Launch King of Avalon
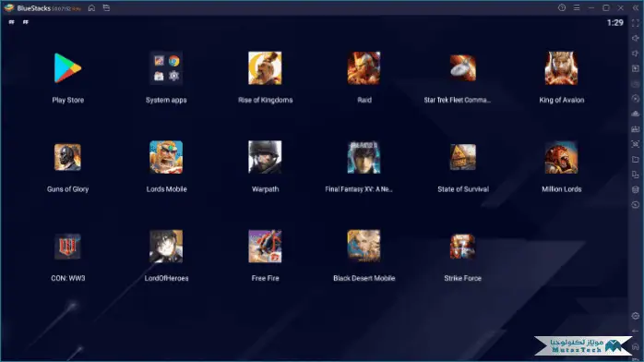The image size is (644, 362). pyautogui.click(x=562, y=68)
